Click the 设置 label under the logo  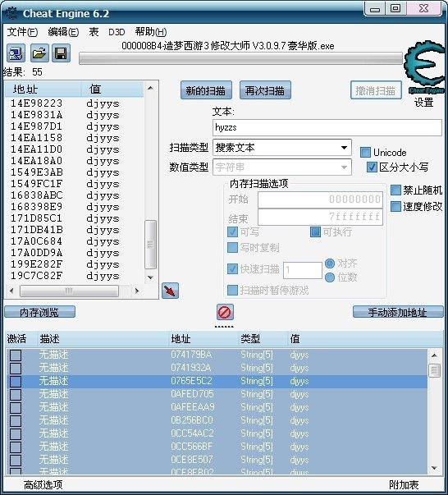pyautogui.click(x=423, y=103)
